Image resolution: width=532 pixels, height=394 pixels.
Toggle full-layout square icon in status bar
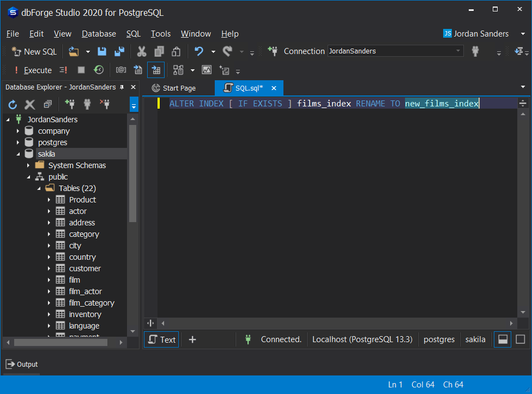[521, 339]
